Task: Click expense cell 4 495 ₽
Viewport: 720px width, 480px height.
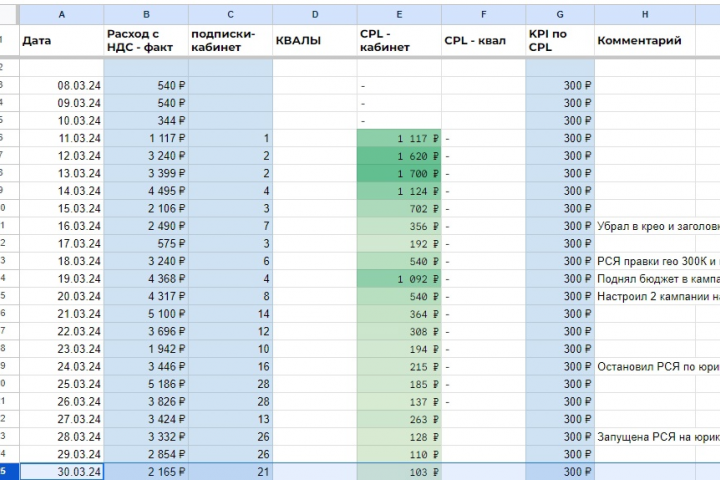Action: click(146, 191)
